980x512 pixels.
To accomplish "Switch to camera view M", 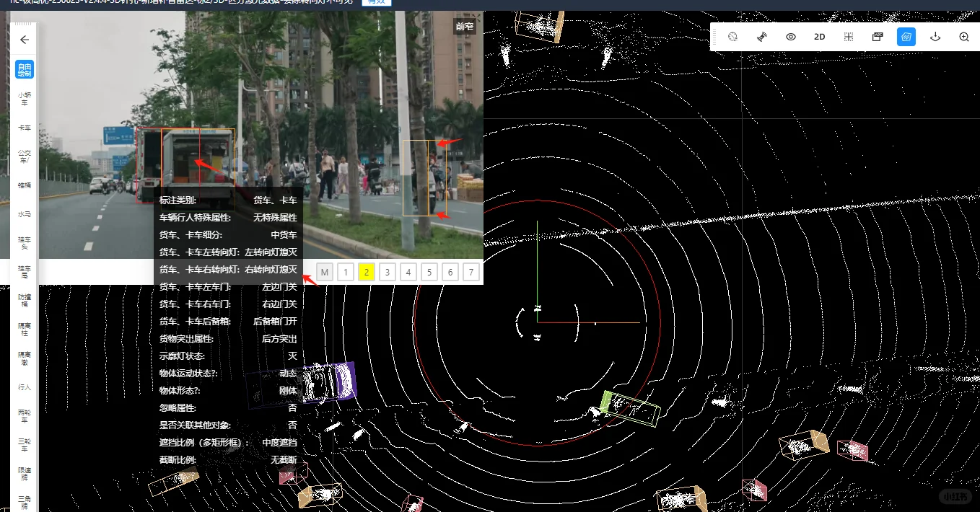I will 325,272.
